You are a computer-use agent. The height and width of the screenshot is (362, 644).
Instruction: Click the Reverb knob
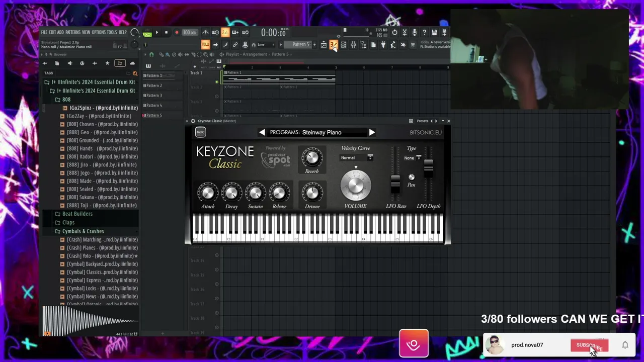click(x=312, y=158)
